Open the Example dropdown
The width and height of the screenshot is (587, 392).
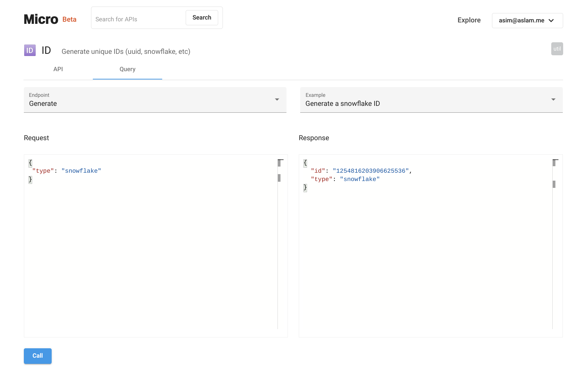(431, 100)
